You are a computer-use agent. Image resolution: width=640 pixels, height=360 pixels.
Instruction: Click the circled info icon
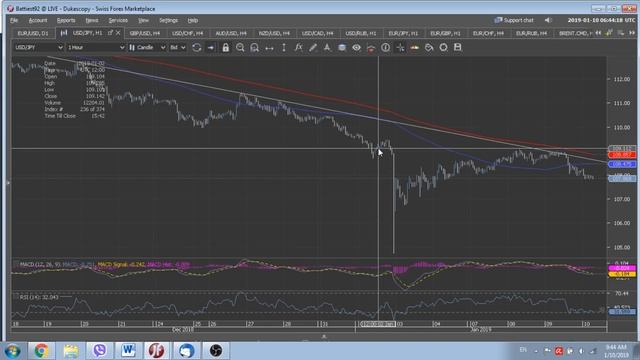[x=385, y=48]
